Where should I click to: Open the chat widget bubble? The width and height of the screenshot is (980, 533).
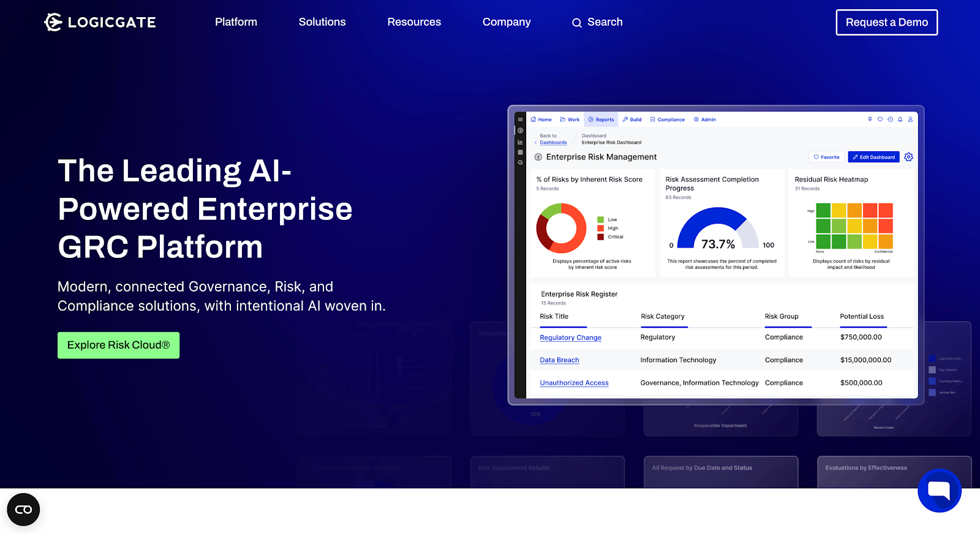click(x=939, y=490)
